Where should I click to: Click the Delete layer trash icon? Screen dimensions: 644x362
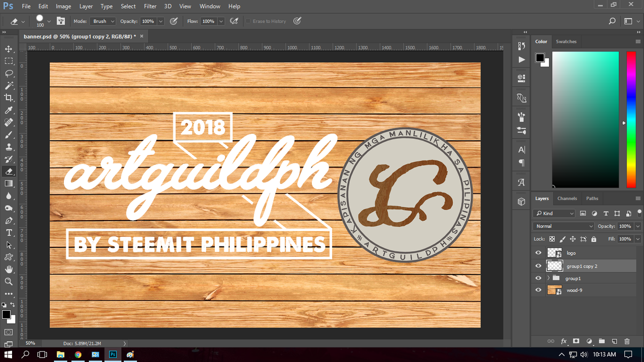click(x=627, y=341)
